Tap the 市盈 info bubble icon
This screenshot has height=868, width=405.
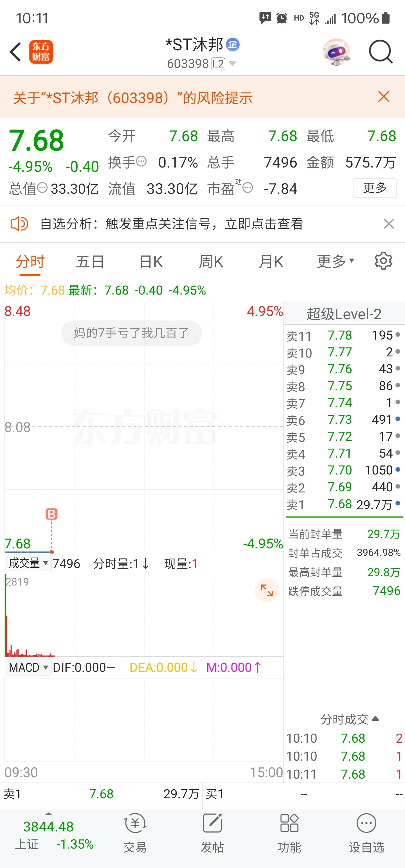pyautogui.click(x=248, y=187)
